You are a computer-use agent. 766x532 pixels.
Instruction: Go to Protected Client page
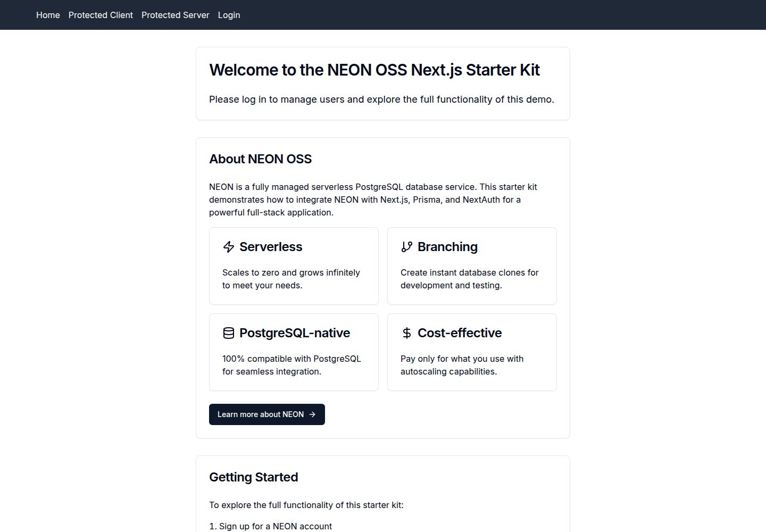[101, 15]
